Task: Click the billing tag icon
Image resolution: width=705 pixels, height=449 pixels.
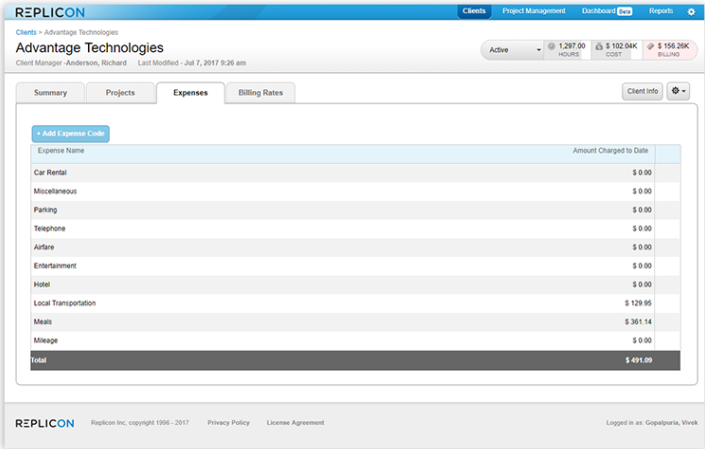Action: (651, 46)
